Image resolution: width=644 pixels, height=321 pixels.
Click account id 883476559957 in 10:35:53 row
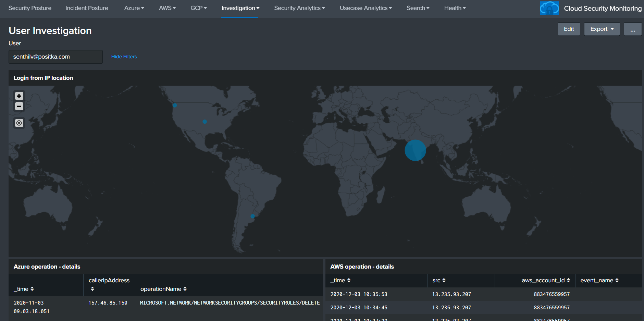coord(552,294)
